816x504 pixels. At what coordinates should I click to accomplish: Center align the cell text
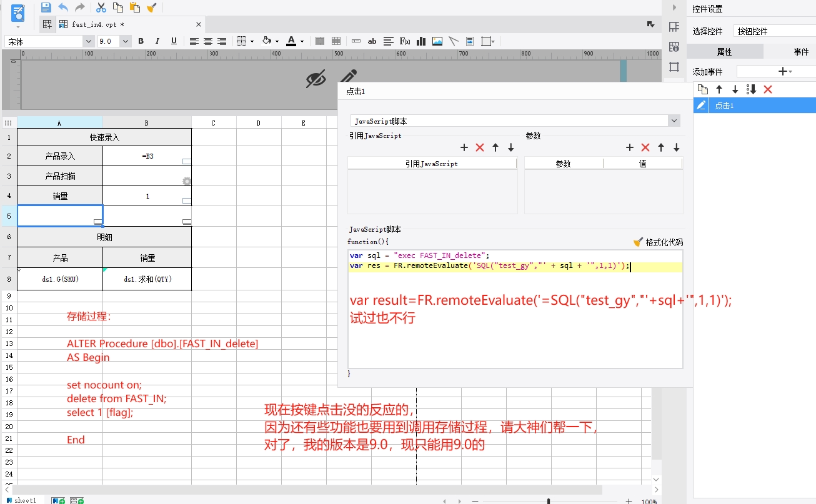pos(208,41)
